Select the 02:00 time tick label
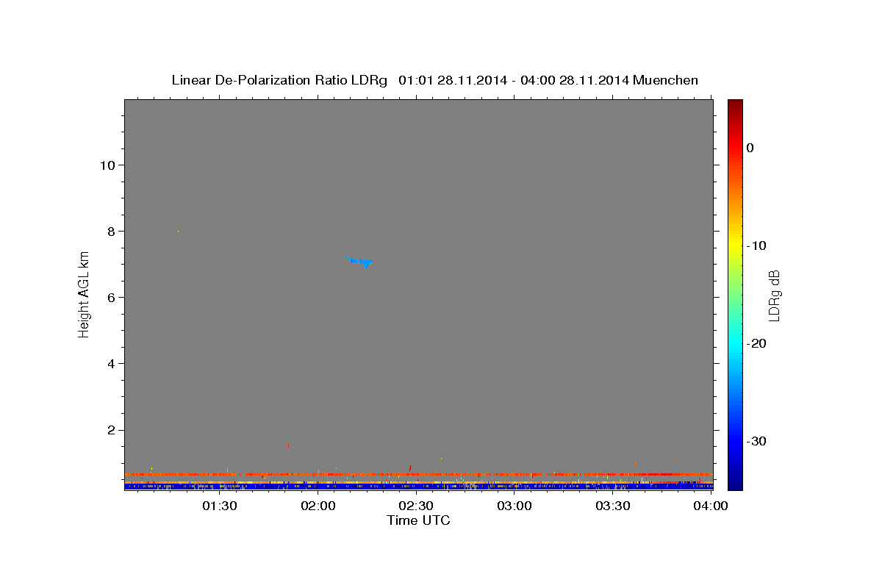Viewport: 882px width, 588px height. 318,506
